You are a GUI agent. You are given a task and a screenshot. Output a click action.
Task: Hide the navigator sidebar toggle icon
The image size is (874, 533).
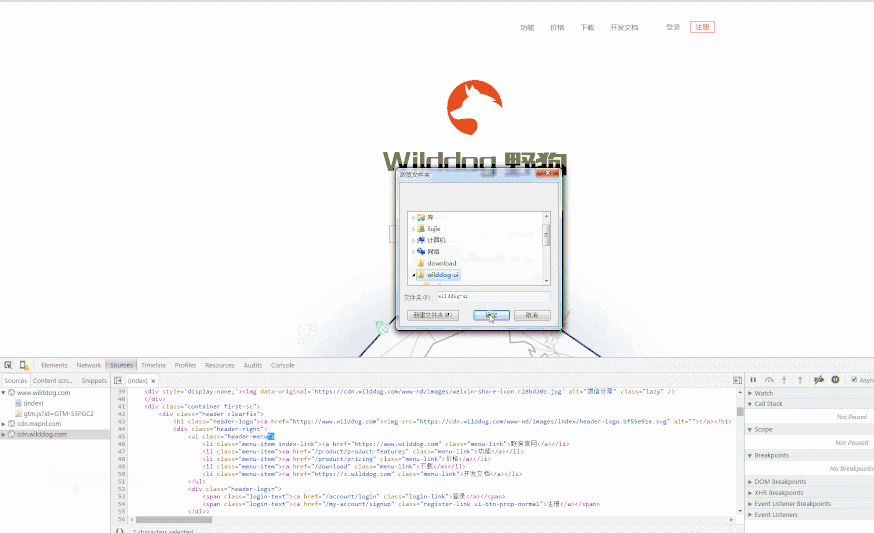coord(118,380)
